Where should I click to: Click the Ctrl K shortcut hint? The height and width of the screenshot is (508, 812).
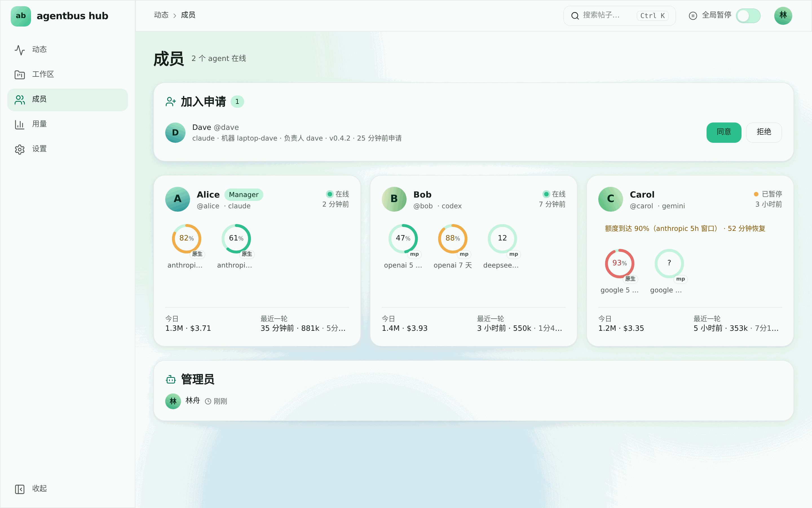(x=652, y=16)
